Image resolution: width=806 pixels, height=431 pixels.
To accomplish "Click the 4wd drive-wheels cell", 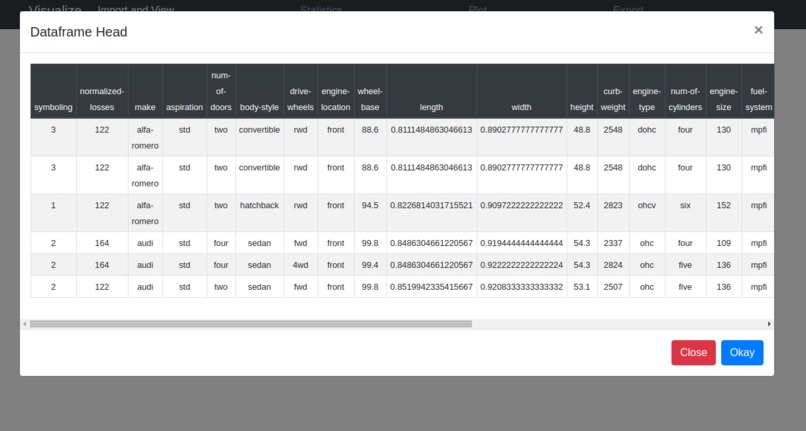I will tap(301, 265).
